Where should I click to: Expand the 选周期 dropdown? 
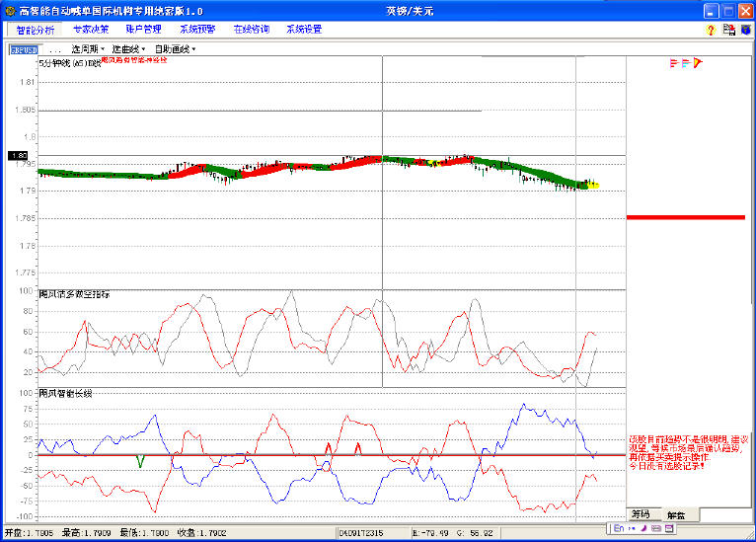88,49
